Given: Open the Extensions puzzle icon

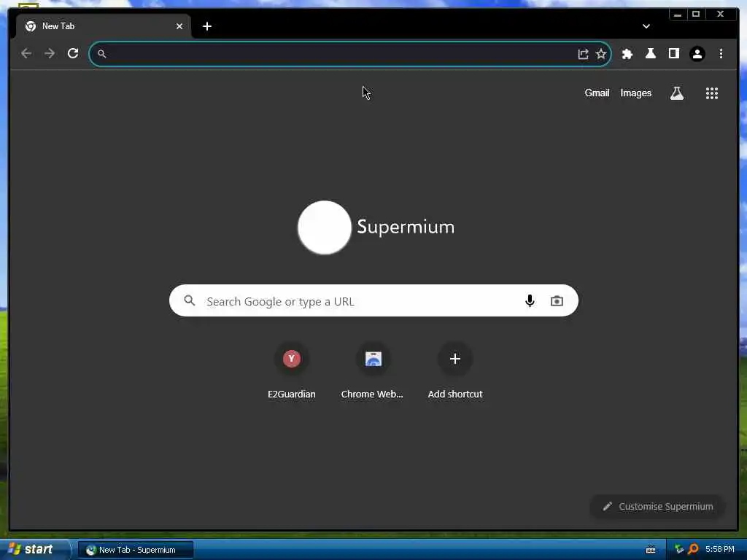Looking at the screenshot, I should (627, 54).
